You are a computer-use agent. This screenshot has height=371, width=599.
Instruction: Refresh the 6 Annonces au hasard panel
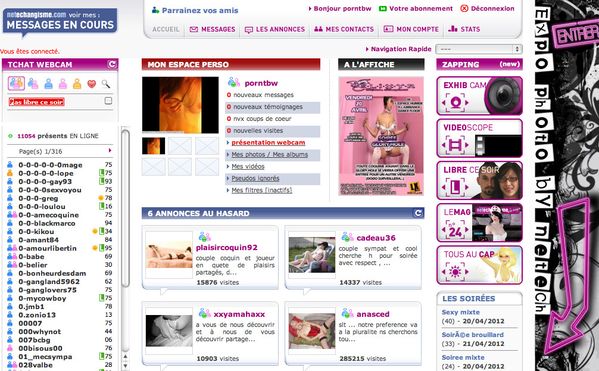(x=418, y=213)
